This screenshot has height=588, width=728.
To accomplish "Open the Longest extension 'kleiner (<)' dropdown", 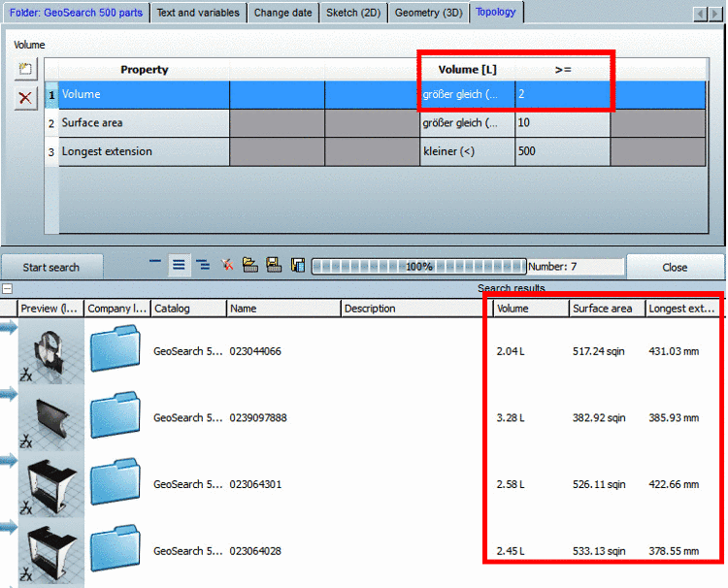I will point(467,151).
